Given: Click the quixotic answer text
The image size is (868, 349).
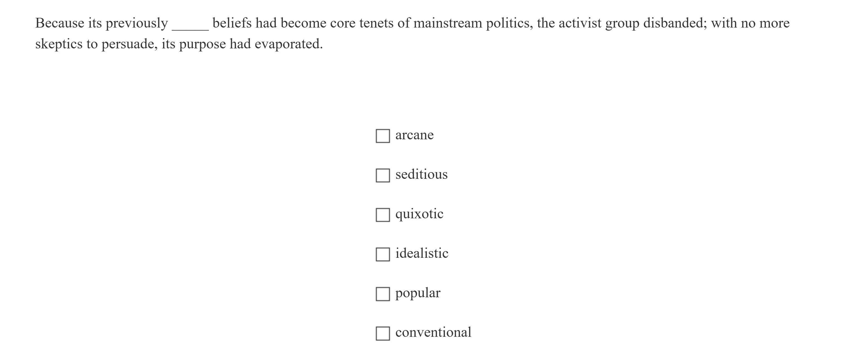Looking at the screenshot, I should tap(419, 214).
